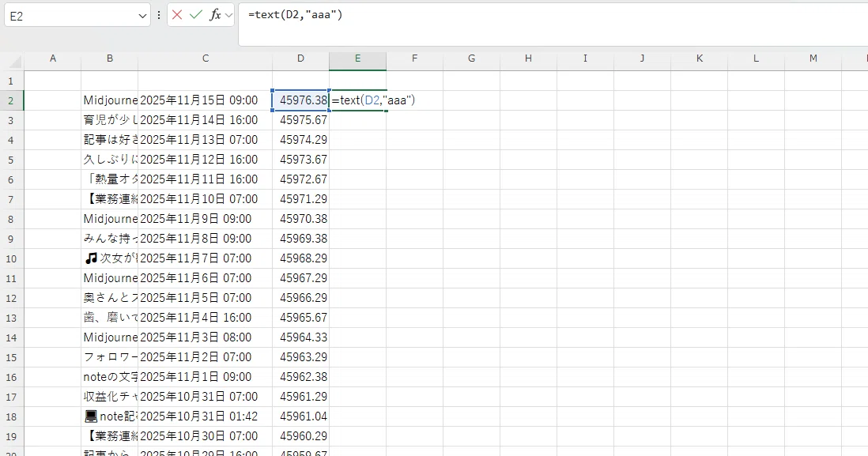Select column I header

585,58
